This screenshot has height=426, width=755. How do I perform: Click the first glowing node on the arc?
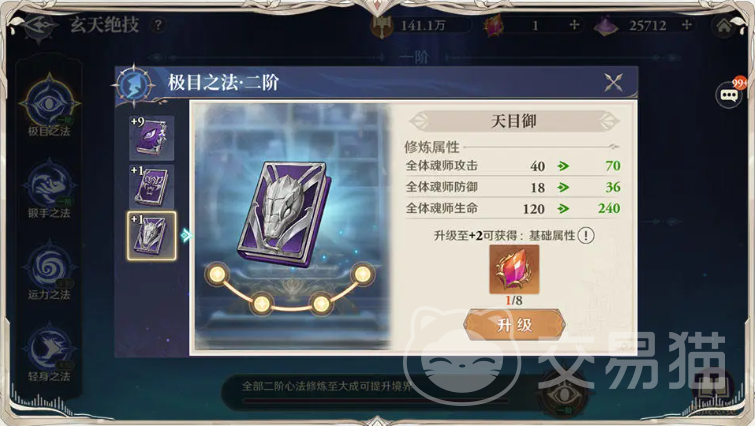point(217,274)
